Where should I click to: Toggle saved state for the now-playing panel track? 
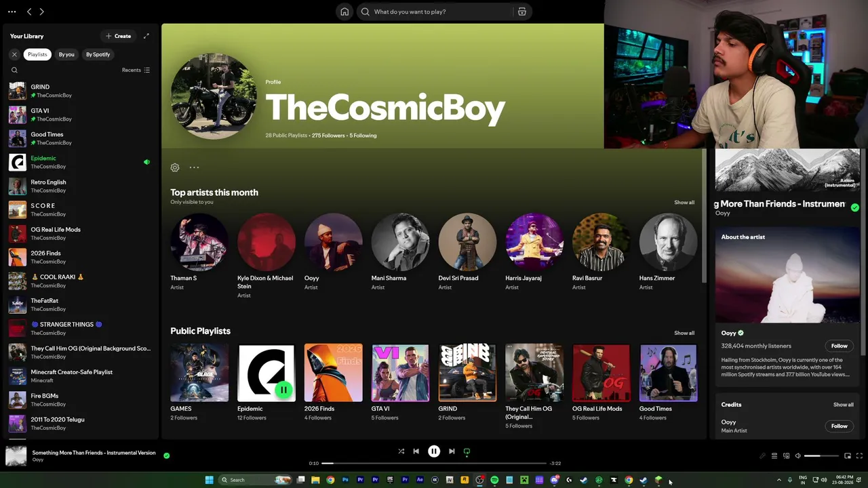tap(854, 207)
